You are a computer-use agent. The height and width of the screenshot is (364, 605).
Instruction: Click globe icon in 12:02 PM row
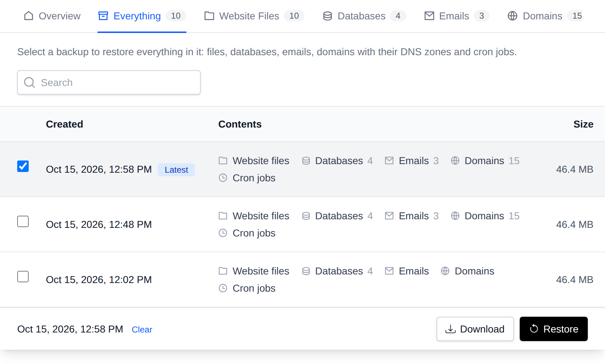(x=445, y=271)
